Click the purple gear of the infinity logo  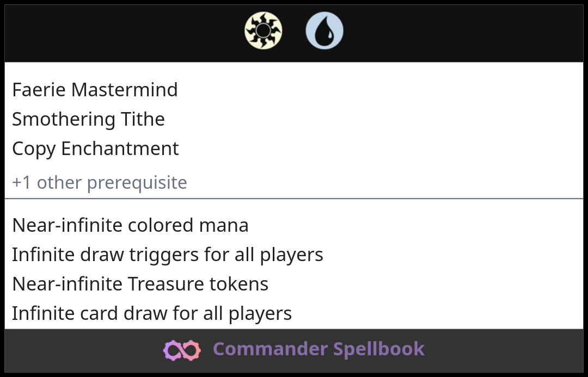(173, 350)
